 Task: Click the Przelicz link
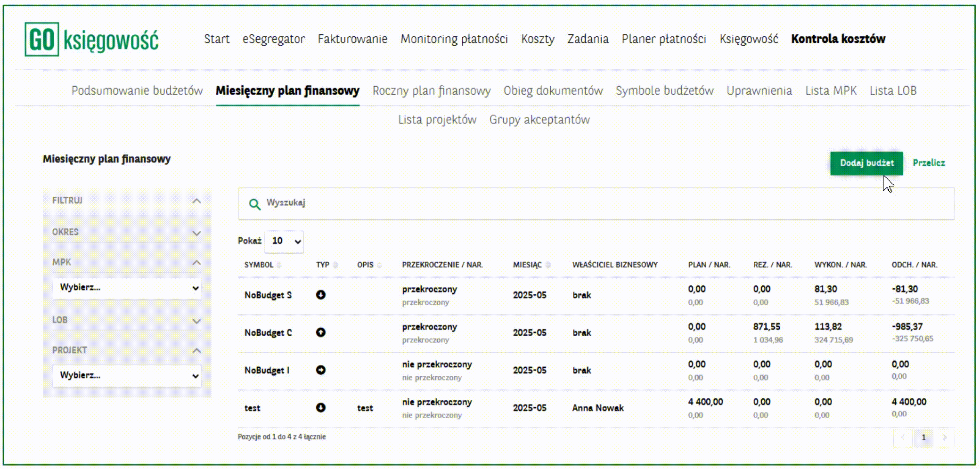(x=929, y=163)
